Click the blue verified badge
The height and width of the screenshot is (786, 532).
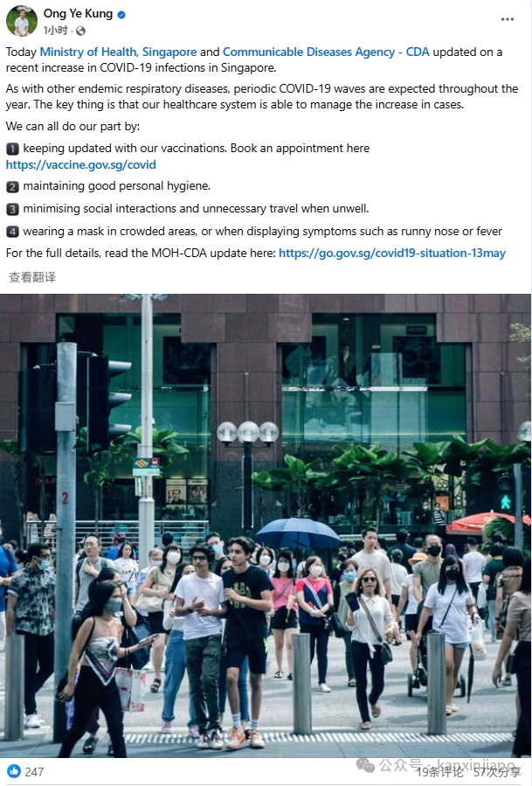tap(121, 15)
